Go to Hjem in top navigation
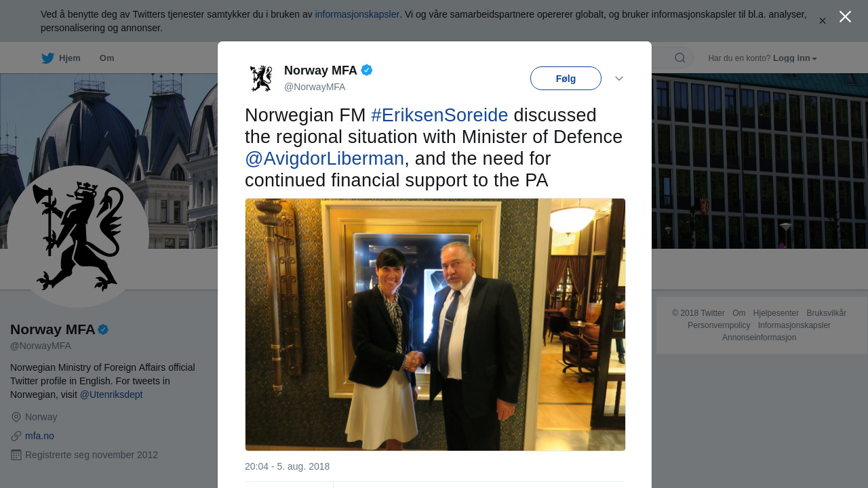 pyautogui.click(x=70, y=58)
